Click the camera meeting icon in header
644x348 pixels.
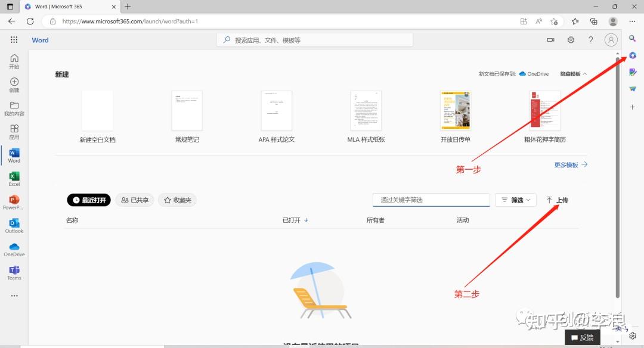551,40
